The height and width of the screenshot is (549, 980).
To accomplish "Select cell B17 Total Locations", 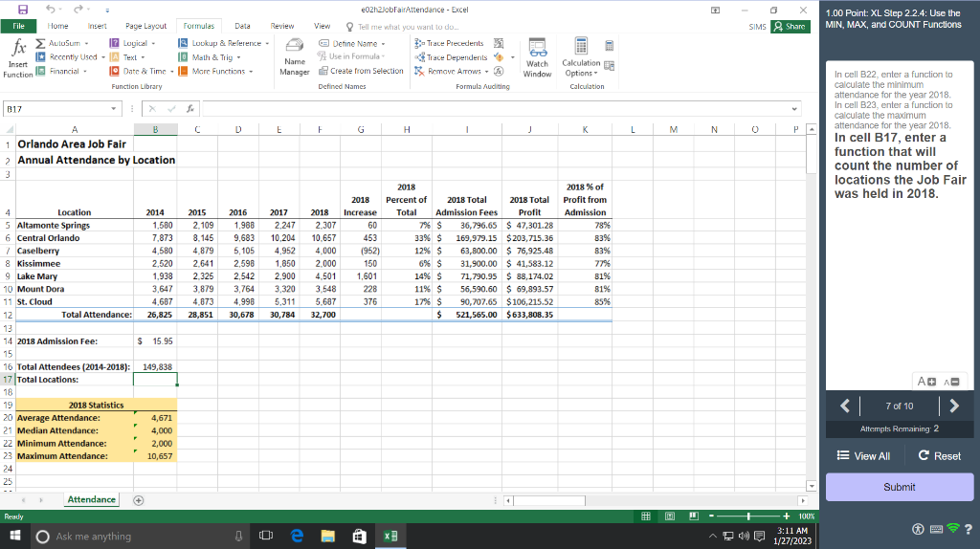I will click(x=155, y=379).
